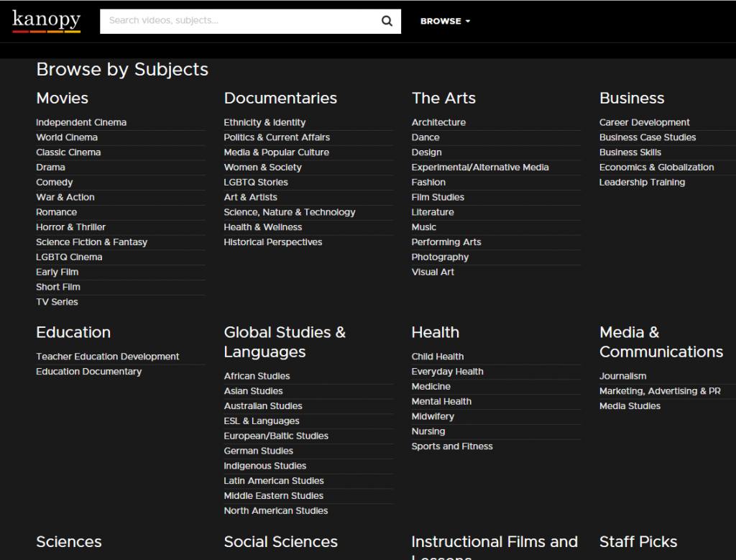Select Teacher Education Development

pos(108,357)
